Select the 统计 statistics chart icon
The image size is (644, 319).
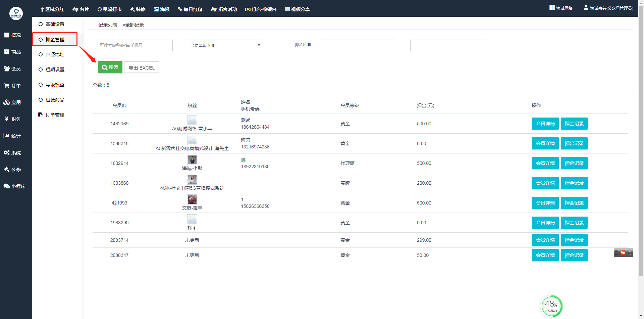(x=7, y=136)
